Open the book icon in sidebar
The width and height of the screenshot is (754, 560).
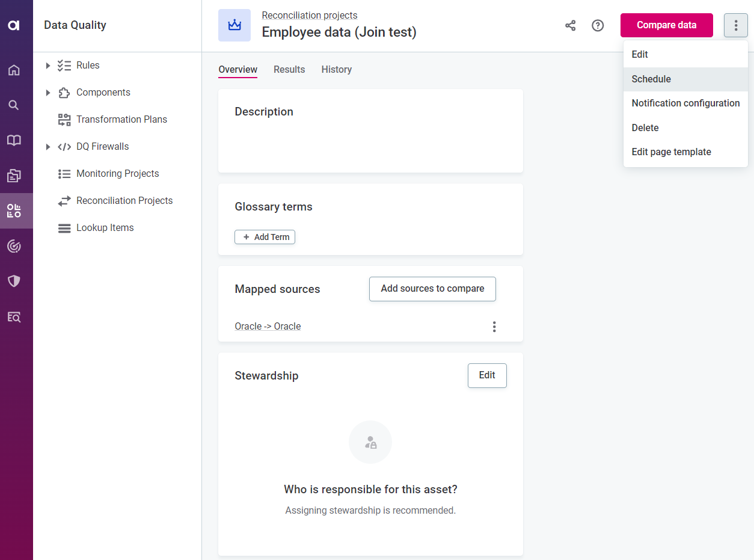pos(14,140)
